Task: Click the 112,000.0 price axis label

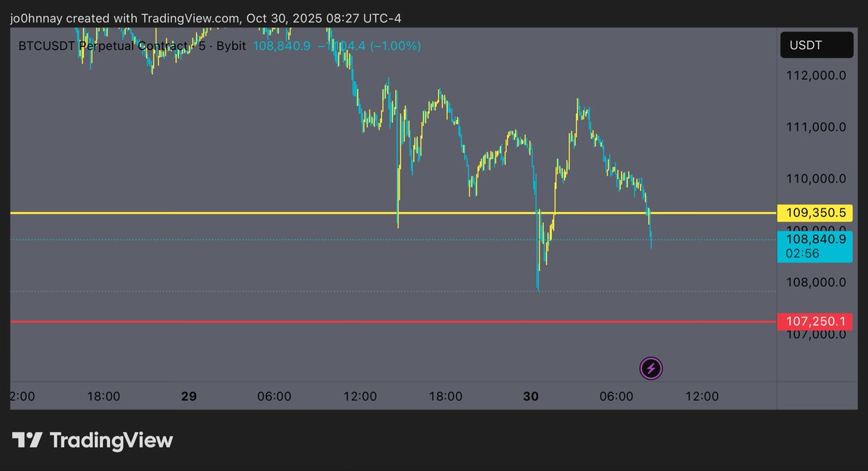Action: (x=815, y=75)
